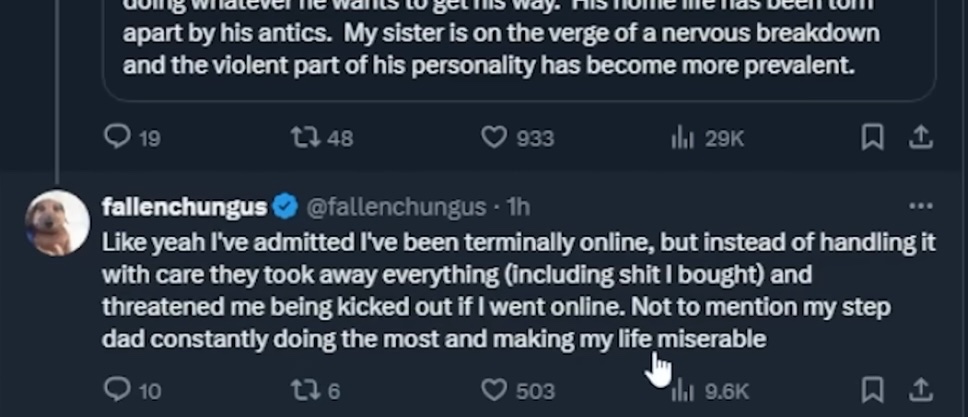Viewport: 968px width, 417px height.
Task: Reply to the quoted post with 19 replies
Action: (118, 137)
